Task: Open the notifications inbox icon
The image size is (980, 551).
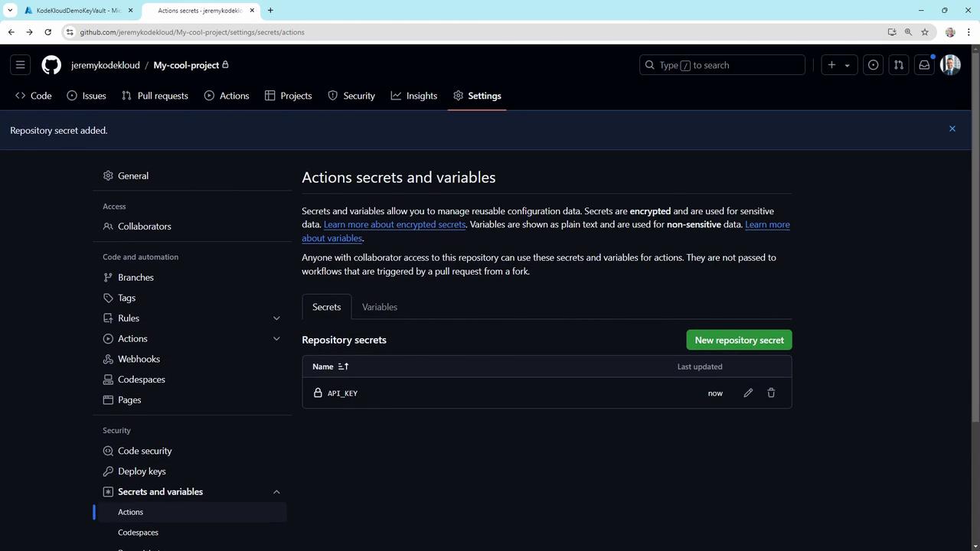Action: tap(924, 65)
